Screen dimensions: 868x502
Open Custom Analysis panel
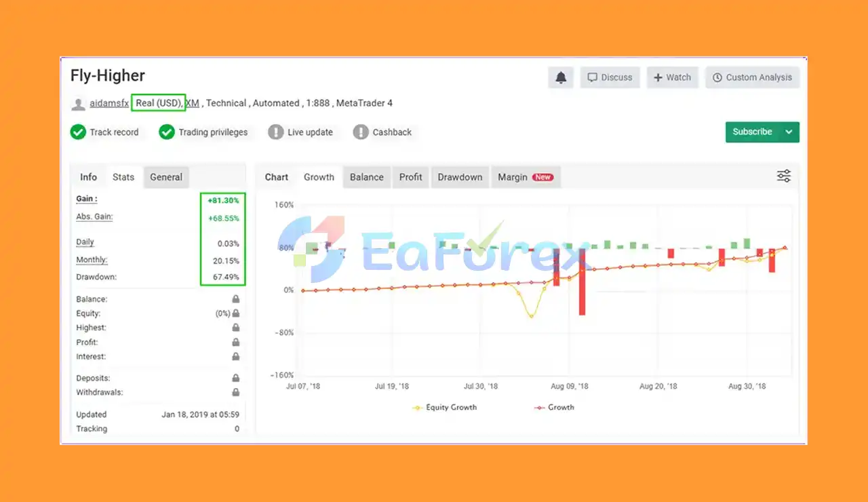(752, 77)
